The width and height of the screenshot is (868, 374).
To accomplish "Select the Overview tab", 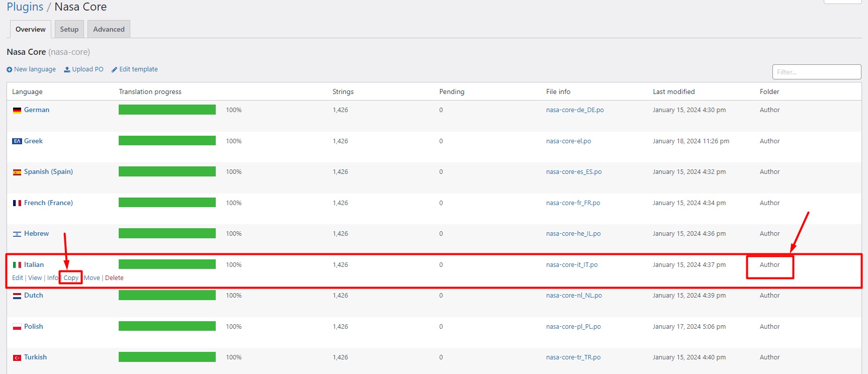I will (31, 29).
